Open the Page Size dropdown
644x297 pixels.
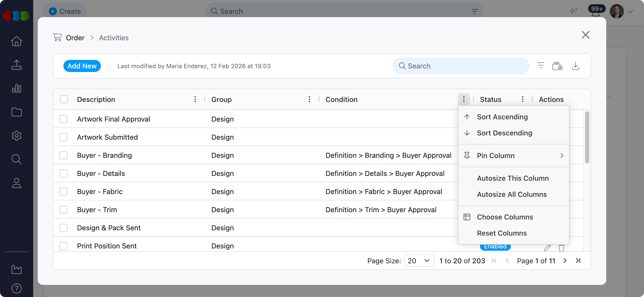[419, 261]
